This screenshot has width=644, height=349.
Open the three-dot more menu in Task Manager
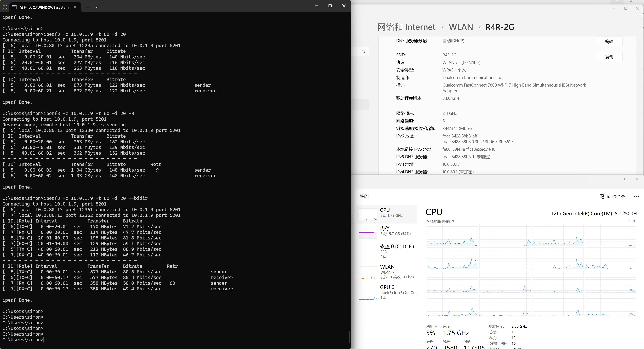(636, 196)
